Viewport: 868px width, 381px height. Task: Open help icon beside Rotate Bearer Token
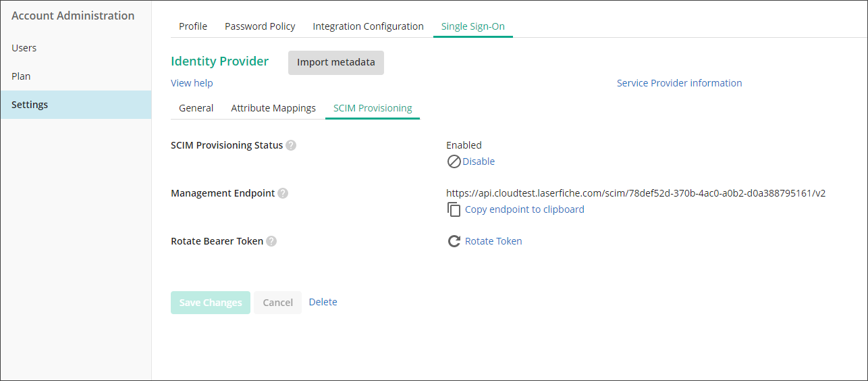click(271, 241)
